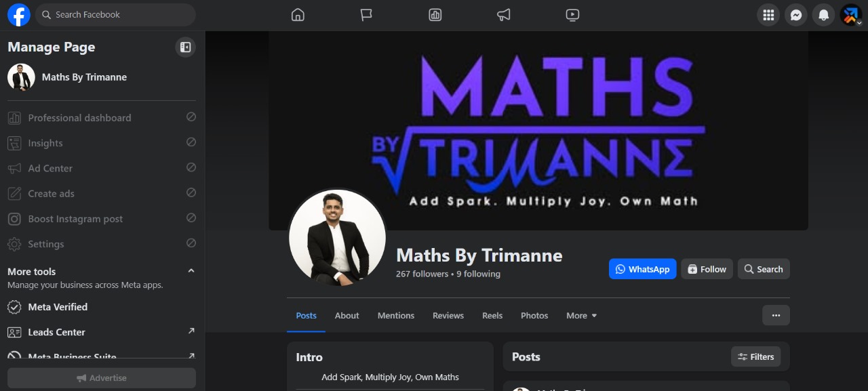The width and height of the screenshot is (868, 391).
Task: Switch to the Reviews tab
Action: [448, 315]
